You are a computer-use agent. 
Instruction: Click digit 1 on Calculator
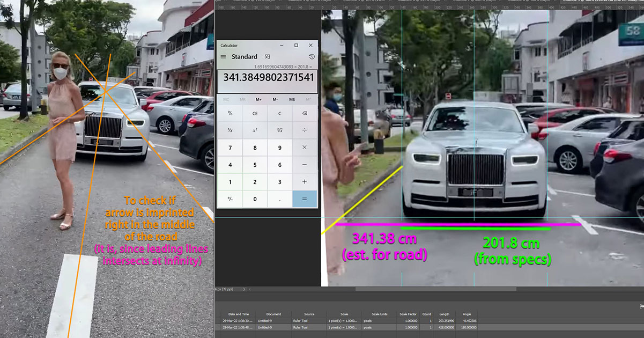point(230,182)
